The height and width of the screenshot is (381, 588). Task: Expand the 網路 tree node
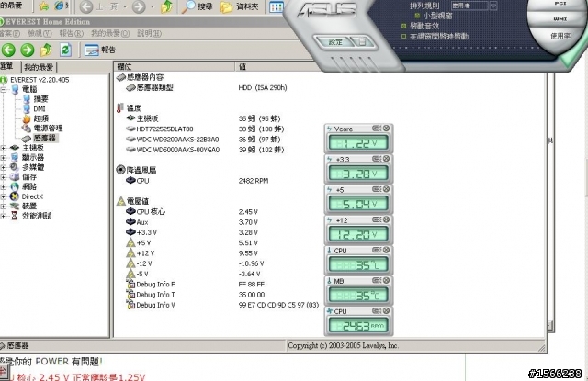[x=4, y=187]
